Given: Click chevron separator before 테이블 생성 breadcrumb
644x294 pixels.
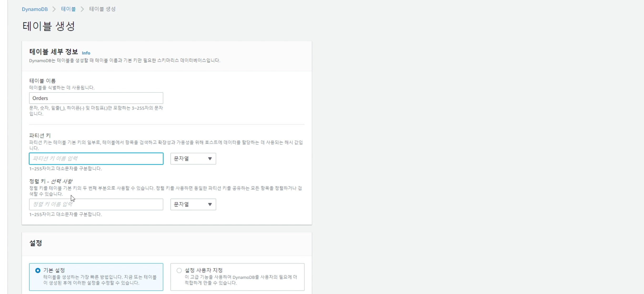Looking at the screenshot, I should [82, 9].
